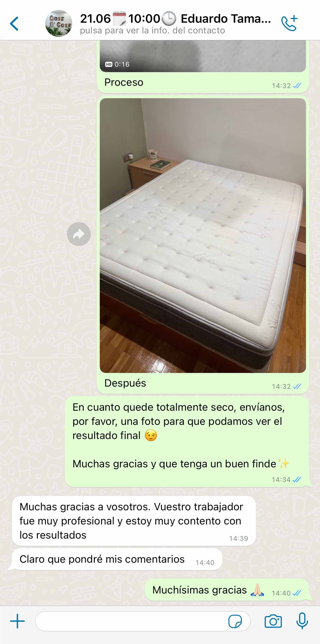Open contact info via the Eduardo Tama... title
320x644 pixels.
pos(226,19)
